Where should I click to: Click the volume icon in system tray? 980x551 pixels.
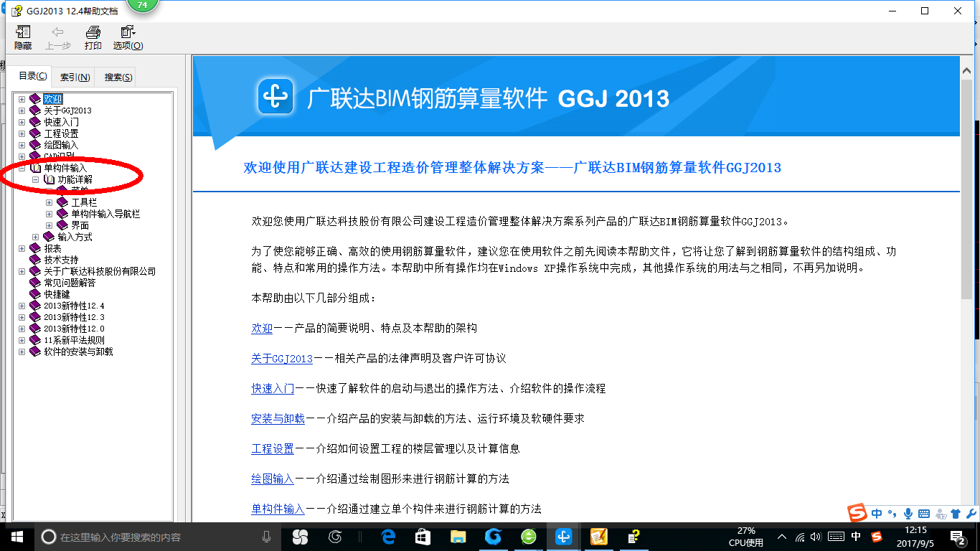point(816,537)
